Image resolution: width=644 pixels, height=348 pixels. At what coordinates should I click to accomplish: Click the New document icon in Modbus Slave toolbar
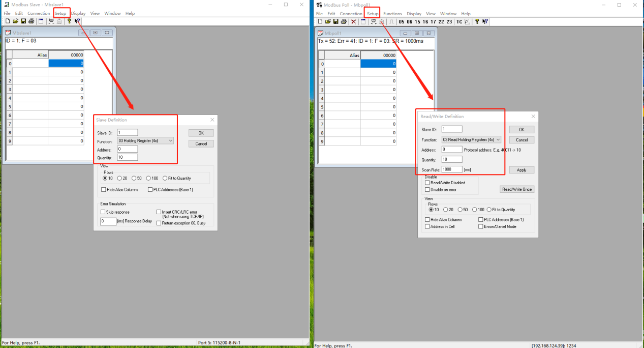(8, 21)
